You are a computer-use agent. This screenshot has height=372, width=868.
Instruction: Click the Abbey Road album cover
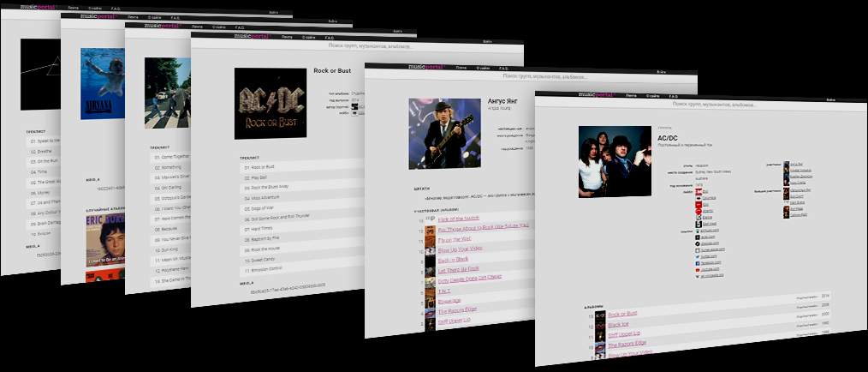coord(168,93)
